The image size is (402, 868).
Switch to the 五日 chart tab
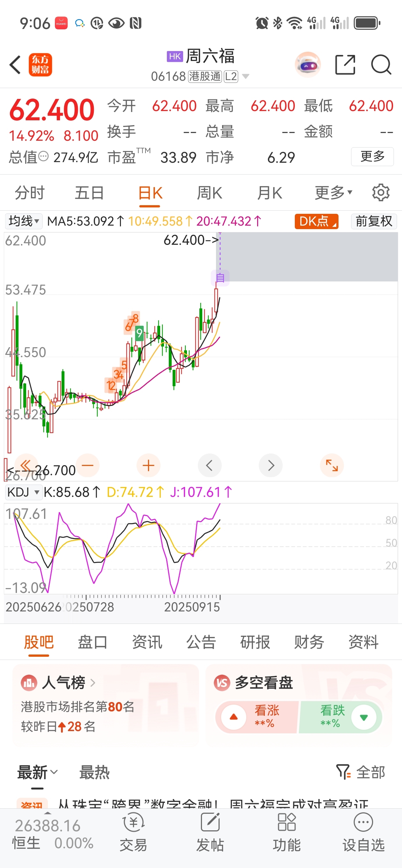[x=89, y=193]
